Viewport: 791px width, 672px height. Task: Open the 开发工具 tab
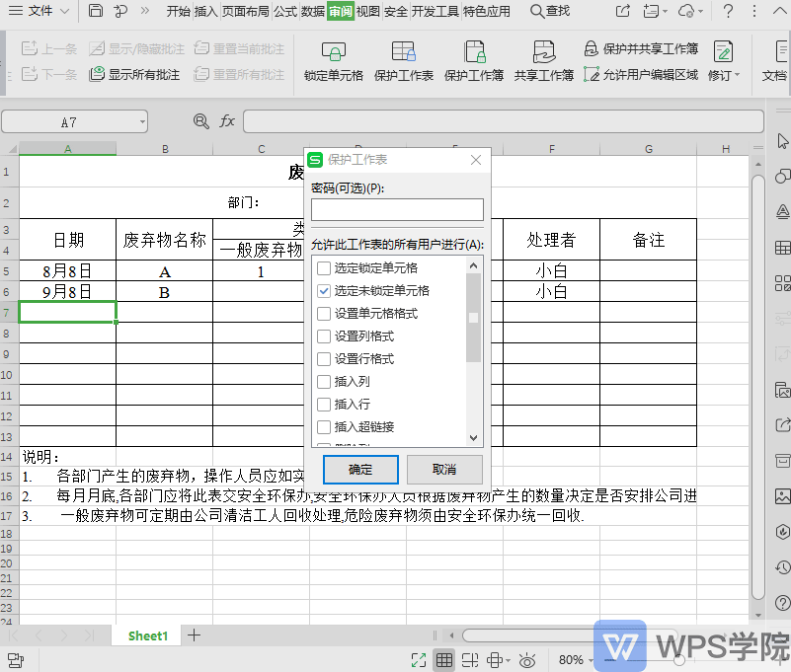click(435, 11)
